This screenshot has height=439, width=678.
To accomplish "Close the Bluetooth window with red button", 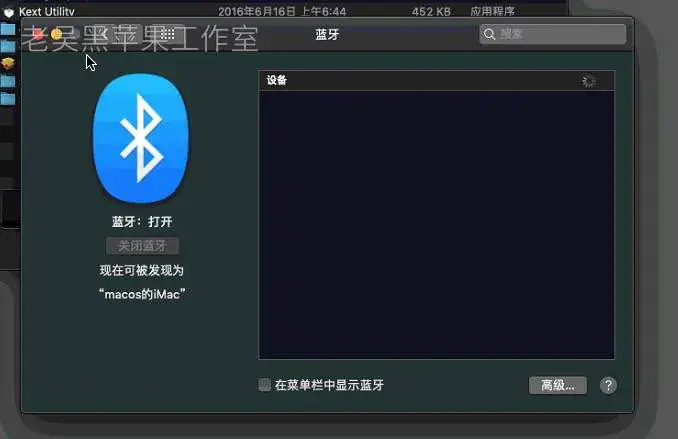I will [38, 34].
